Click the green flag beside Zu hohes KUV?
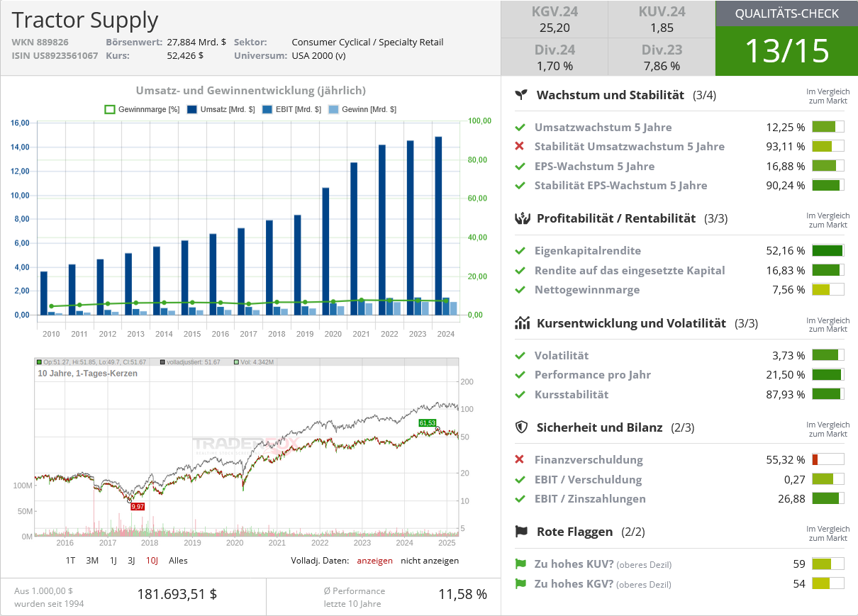858x616 pixels. point(520,565)
